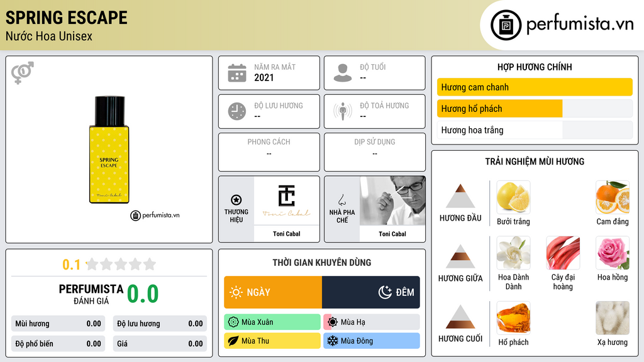Click the Thời gian khuyên dùng heading

tap(322, 263)
